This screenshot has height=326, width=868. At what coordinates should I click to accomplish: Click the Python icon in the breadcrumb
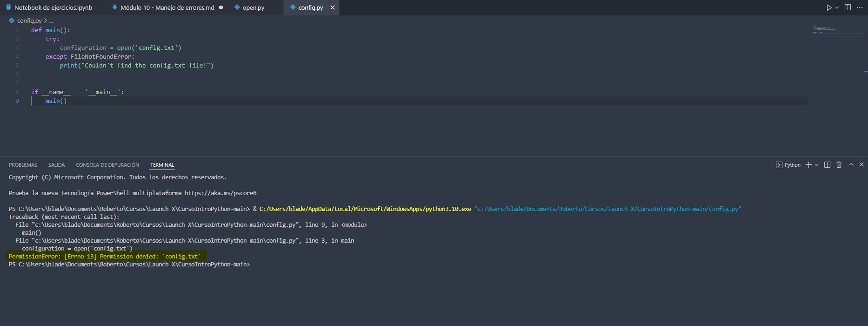coord(12,20)
